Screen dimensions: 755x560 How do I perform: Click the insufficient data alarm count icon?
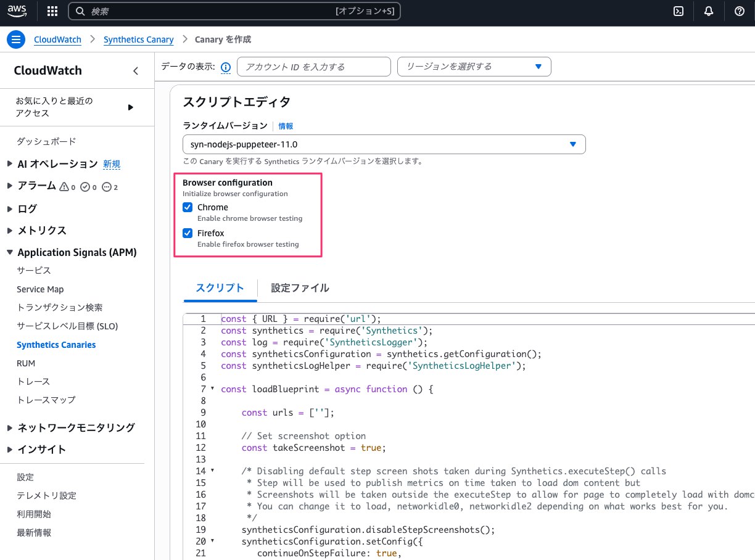click(110, 187)
